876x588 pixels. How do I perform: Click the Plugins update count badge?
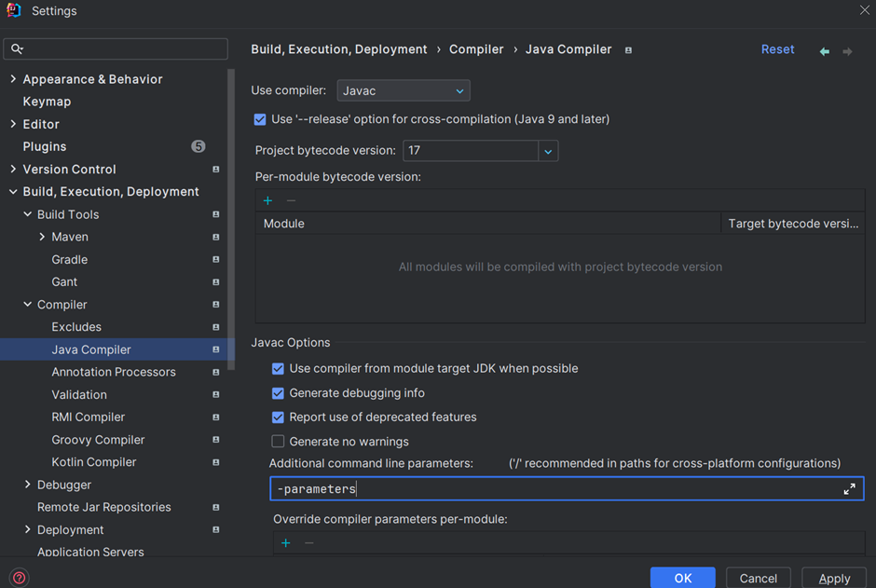tap(198, 146)
